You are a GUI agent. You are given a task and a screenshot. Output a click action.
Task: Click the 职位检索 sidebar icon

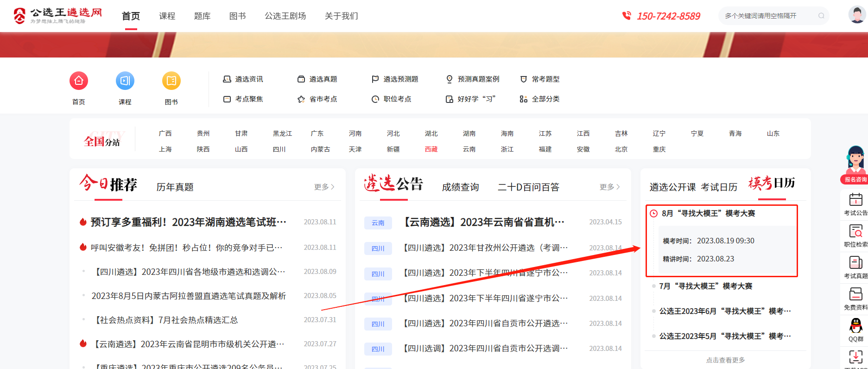tap(855, 231)
